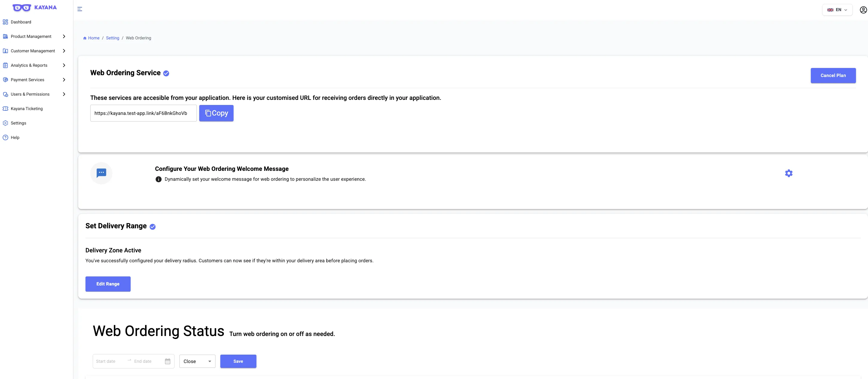The width and height of the screenshot is (868, 379).
Task: Go to Setting via breadcrumb link
Action: (113, 38)
